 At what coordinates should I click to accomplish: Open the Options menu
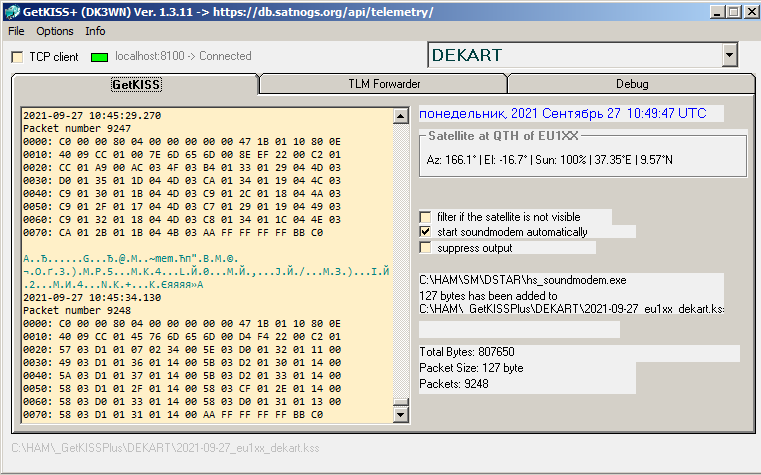click(x=55, y=31)
